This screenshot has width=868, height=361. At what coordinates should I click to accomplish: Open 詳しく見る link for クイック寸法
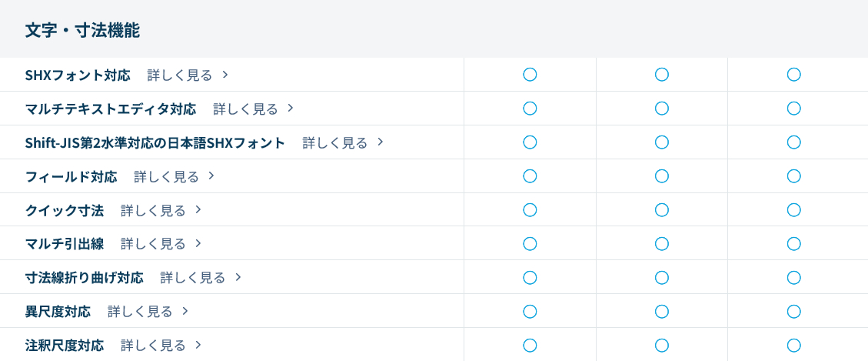pyautogui.click(x=153, y=210)
